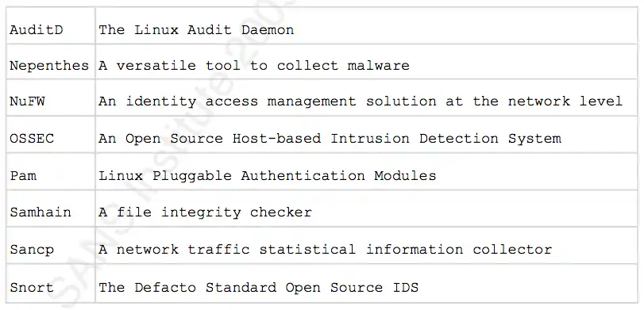Click the network traffic statistical information collector text
This screenshot has height=310, width=644.
(x=325, y=249)
